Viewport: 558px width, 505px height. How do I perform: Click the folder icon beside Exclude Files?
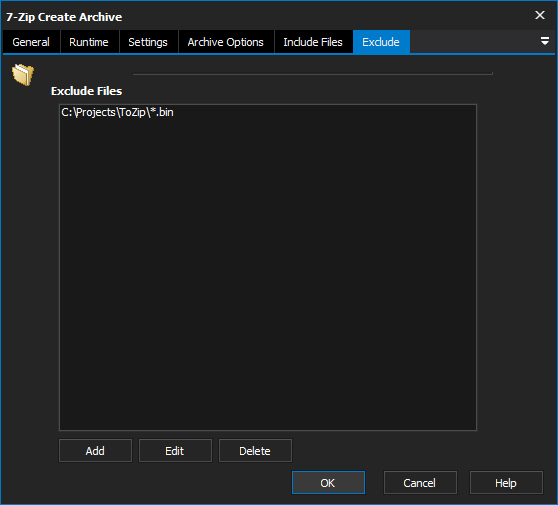23,74
